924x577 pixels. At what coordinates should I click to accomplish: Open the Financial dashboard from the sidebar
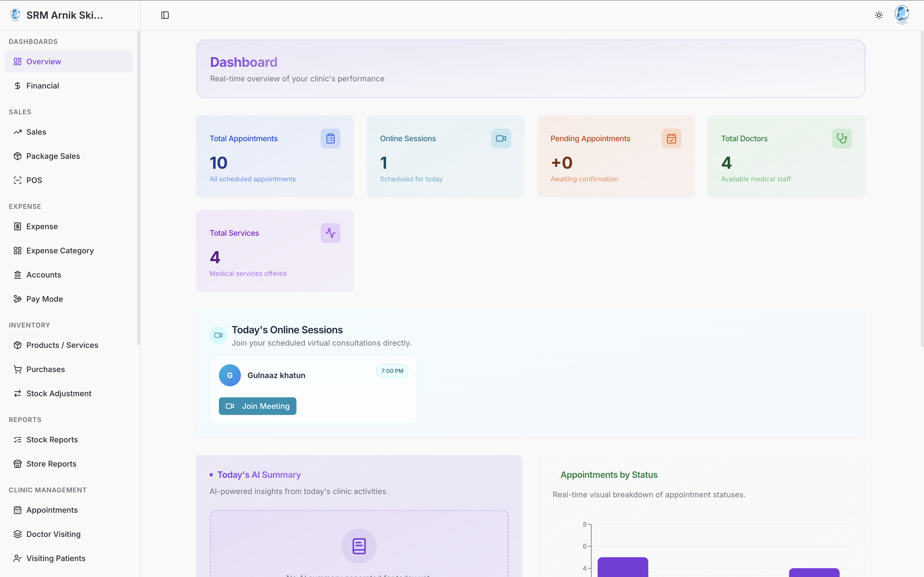[x=42, y=85]
